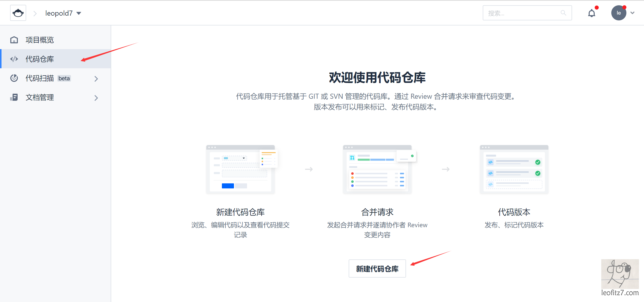Click the search magnifier icon
This screenshot has height=302, width=644.
(563, 13)
